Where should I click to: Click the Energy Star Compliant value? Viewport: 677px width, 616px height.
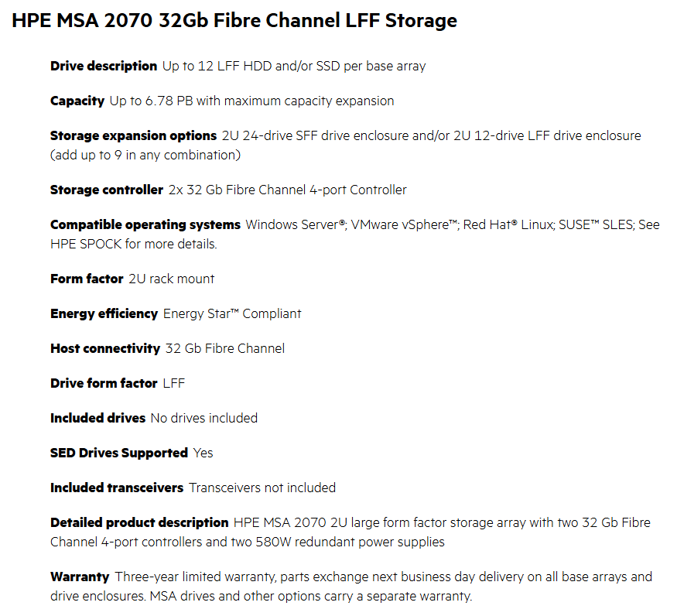(232, 313)
